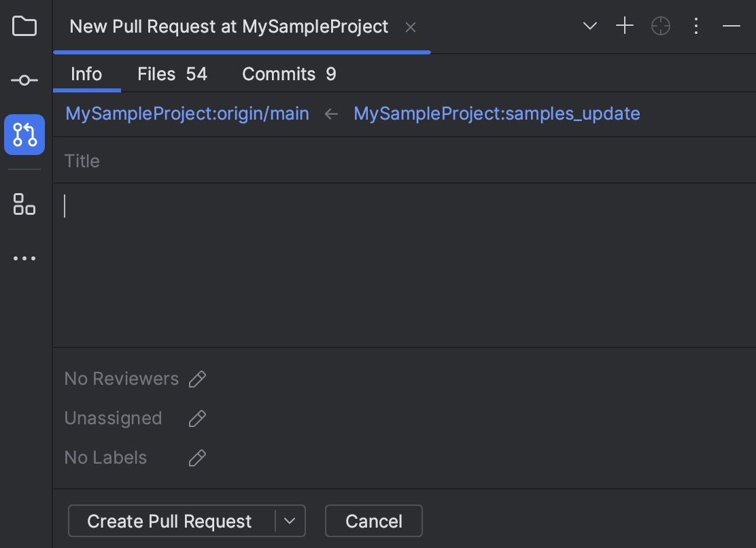Expand the header chevron dropdown
756x548 pixels.
589,27
